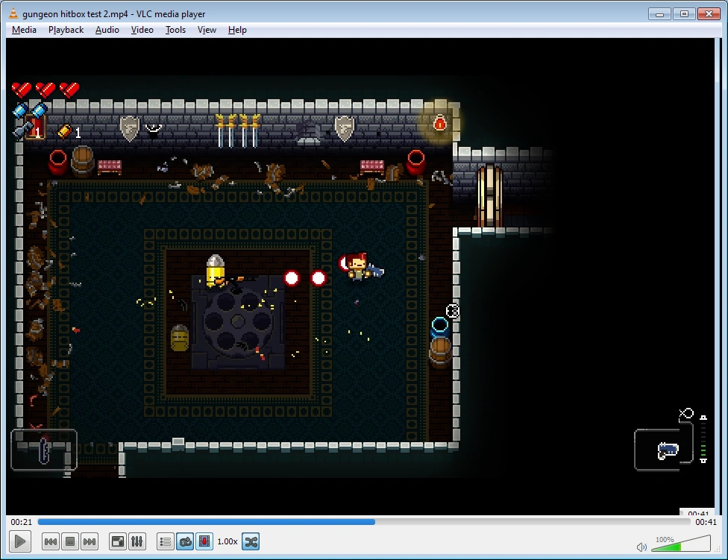Open the Tools menu
Image resolution: width=728 pixels, height=560 pixels.
coord(175,30)
